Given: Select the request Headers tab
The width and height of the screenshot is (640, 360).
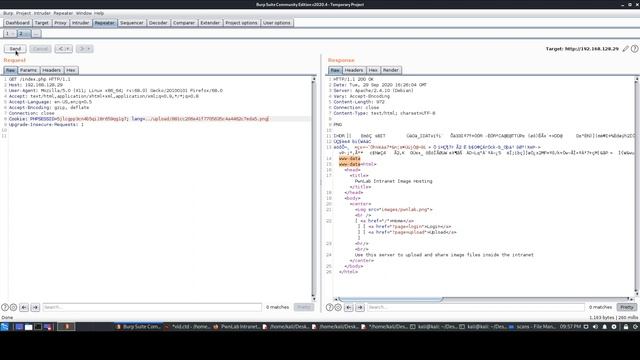Looking at the screenshot, I should pyautogui.click(x=51, y=70).
